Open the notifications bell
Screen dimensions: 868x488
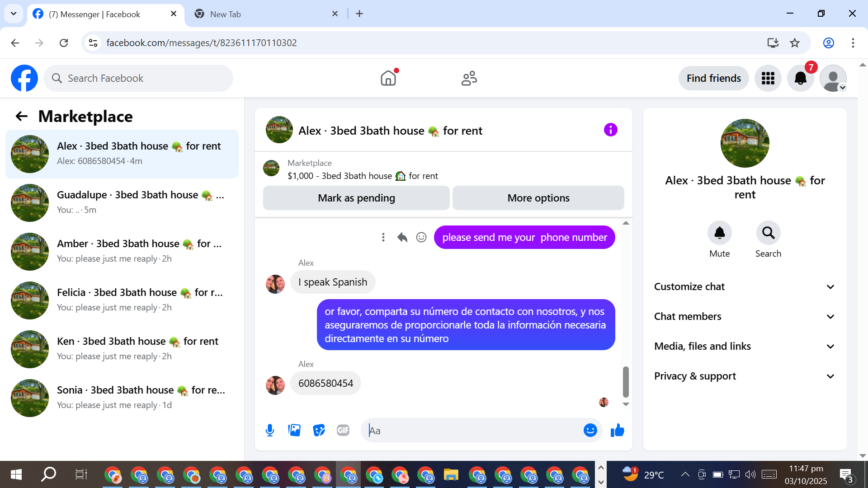pos(800,78)
